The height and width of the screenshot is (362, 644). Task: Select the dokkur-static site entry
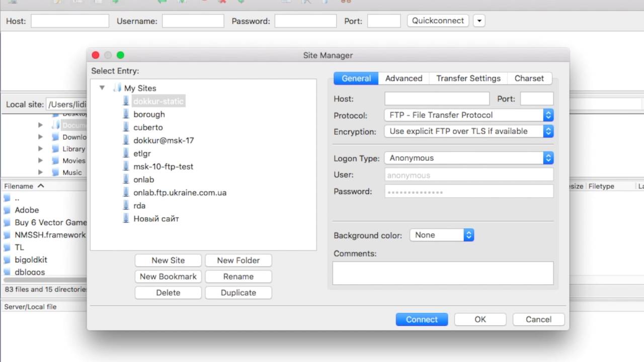pyautogui.click(x=158, y=101)
